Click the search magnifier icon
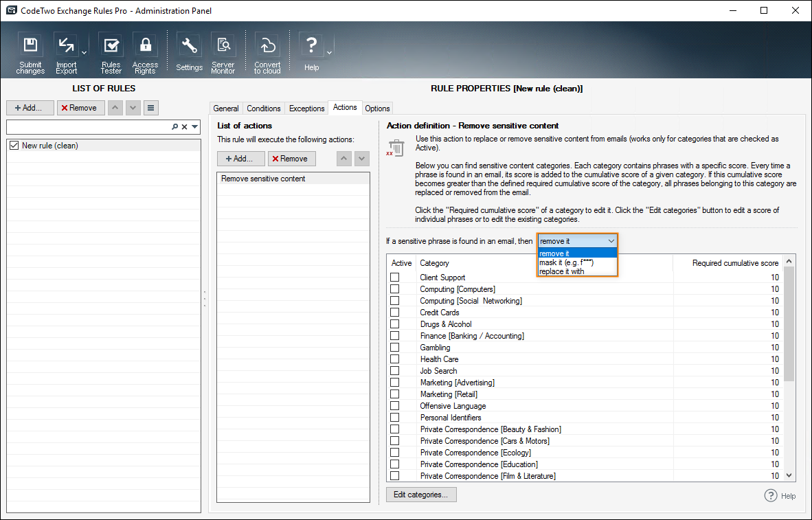 (x=174, y=126)
